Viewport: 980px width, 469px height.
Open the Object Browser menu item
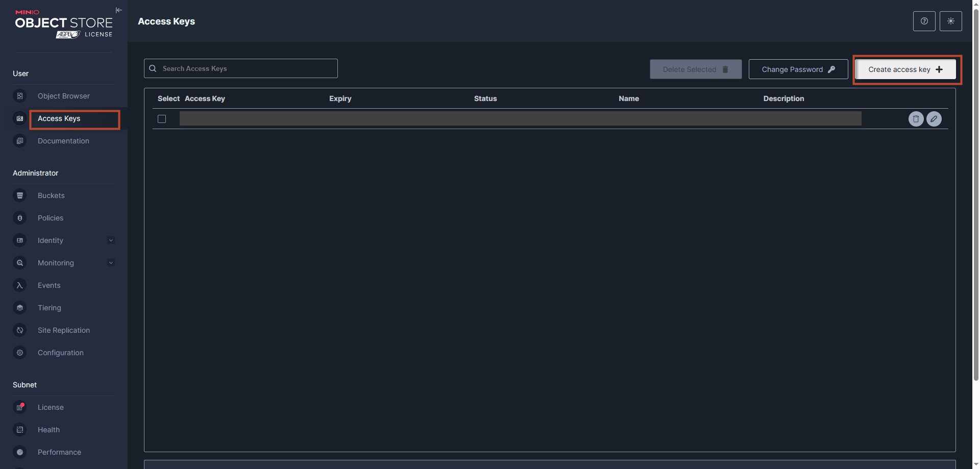(63, 96)
